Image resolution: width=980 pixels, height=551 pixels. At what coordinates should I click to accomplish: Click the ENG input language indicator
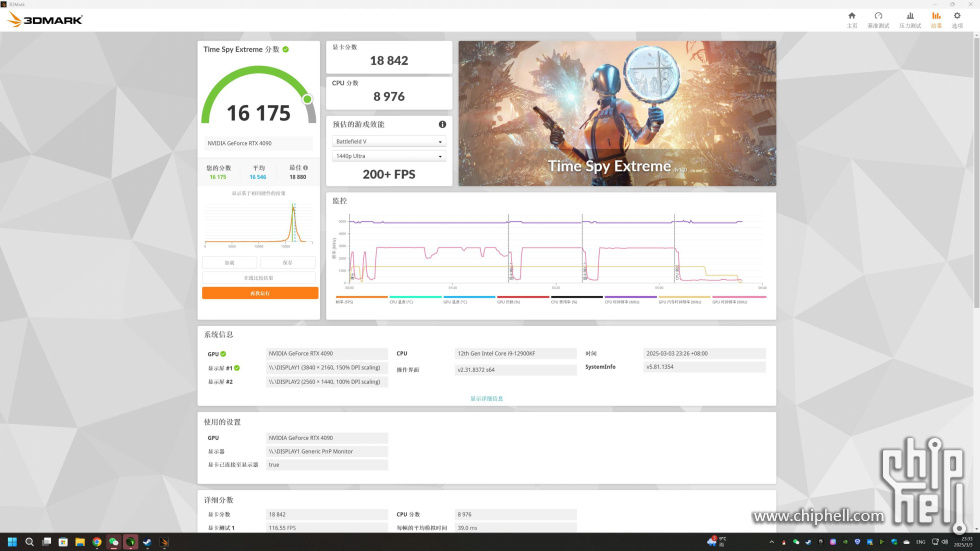coord(921,542)
